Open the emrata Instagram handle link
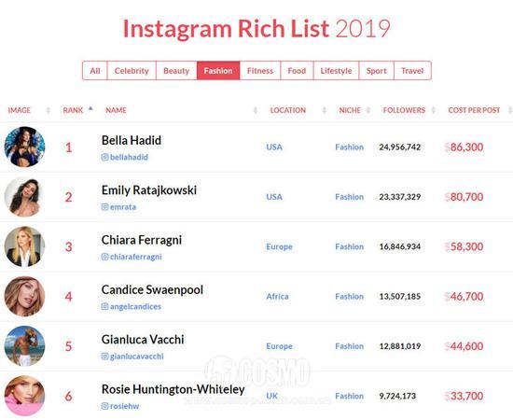The width and height of the screenshot is (513, 420). (123, 207)
